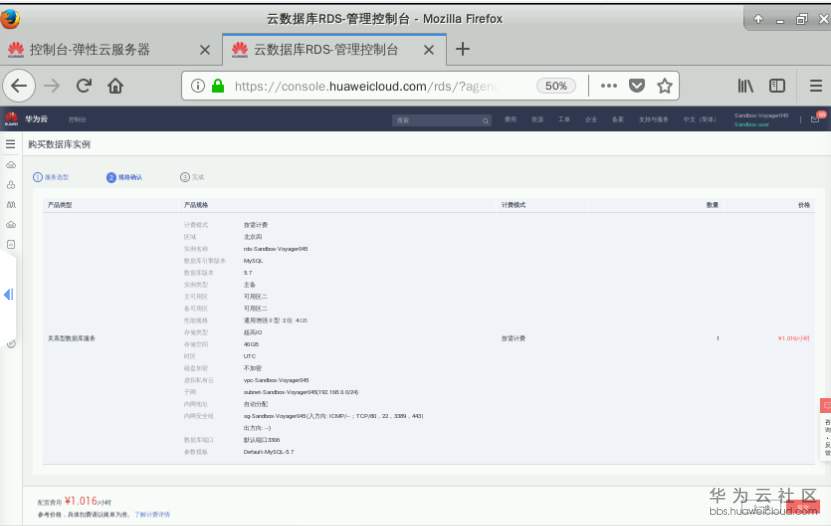
Task: Select the 云数据库RDS-管理控制台 tab
Action: tap(334, 50)
